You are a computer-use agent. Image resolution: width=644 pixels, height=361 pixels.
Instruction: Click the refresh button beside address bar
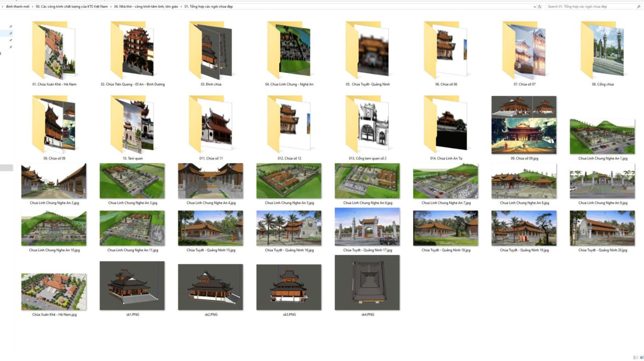point(540,6)
